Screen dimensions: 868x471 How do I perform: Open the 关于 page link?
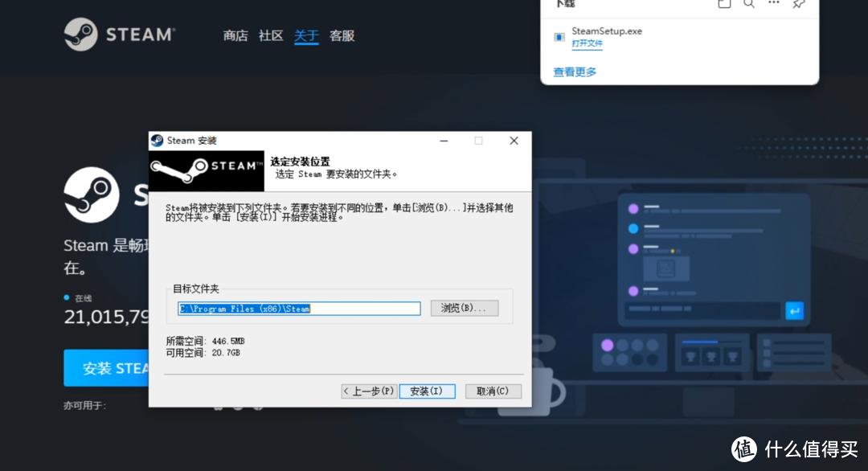point(306,36)
